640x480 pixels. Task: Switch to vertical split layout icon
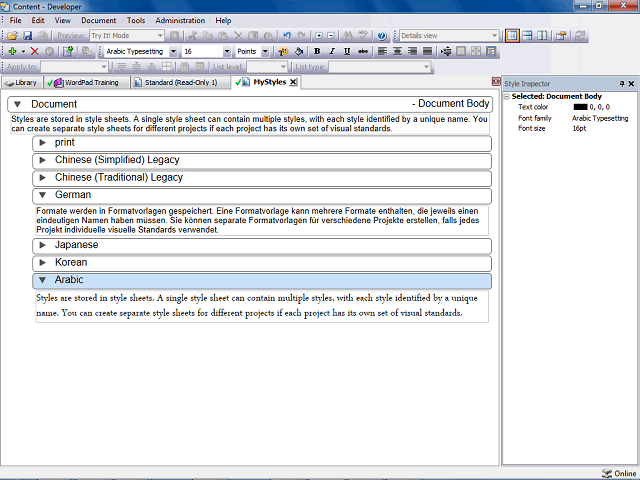tap(542, 36)
